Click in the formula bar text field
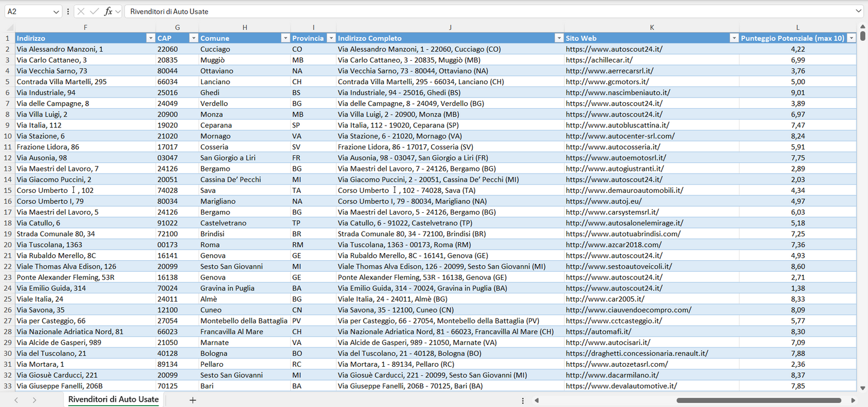 (481, 11)
